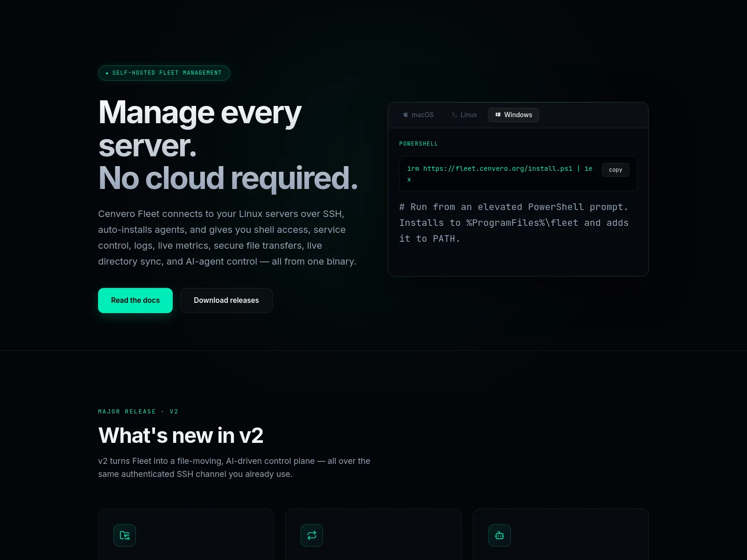This screenshot has width=747, height=560.
Task: Click the 'MAJOR RELEASE · V2' label
Action: coord(138,412)
